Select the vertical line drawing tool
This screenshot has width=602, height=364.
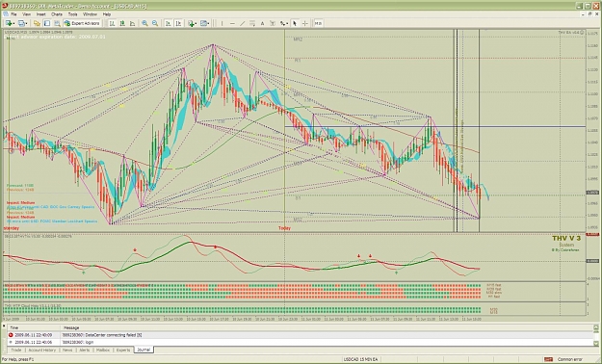point(222,23)
